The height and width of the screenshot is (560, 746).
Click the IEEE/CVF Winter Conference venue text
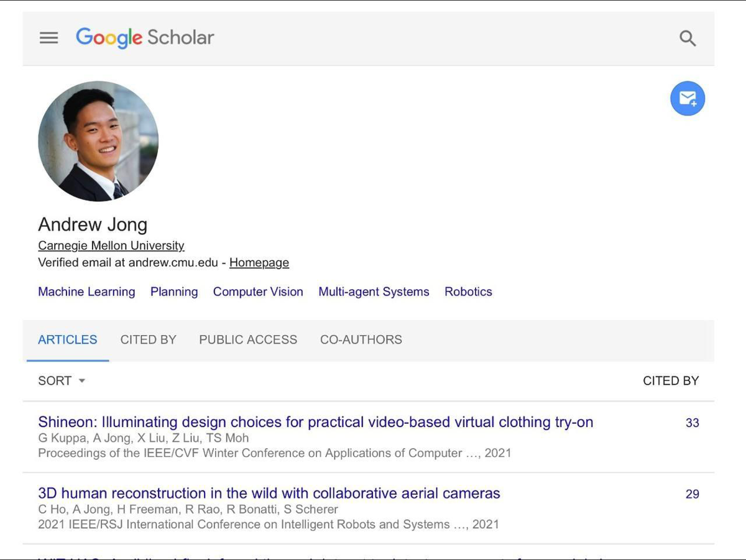tap(274, 453)
